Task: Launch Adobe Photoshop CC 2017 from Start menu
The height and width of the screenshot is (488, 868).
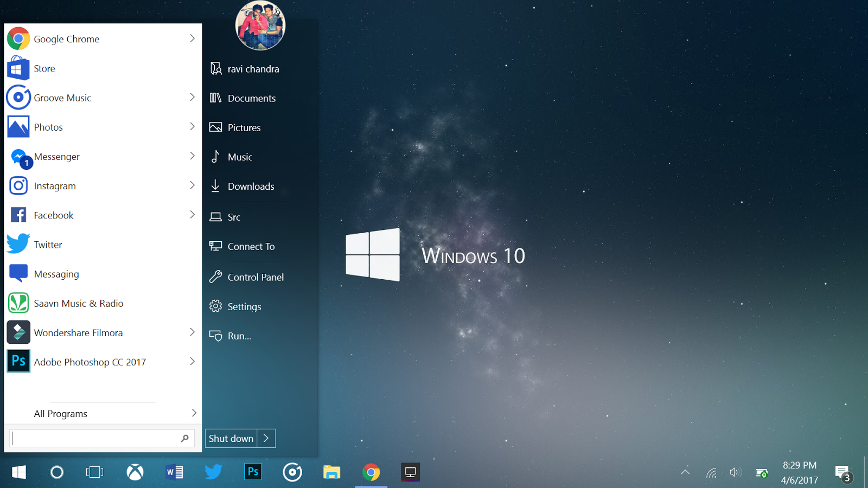Action: 103,362
